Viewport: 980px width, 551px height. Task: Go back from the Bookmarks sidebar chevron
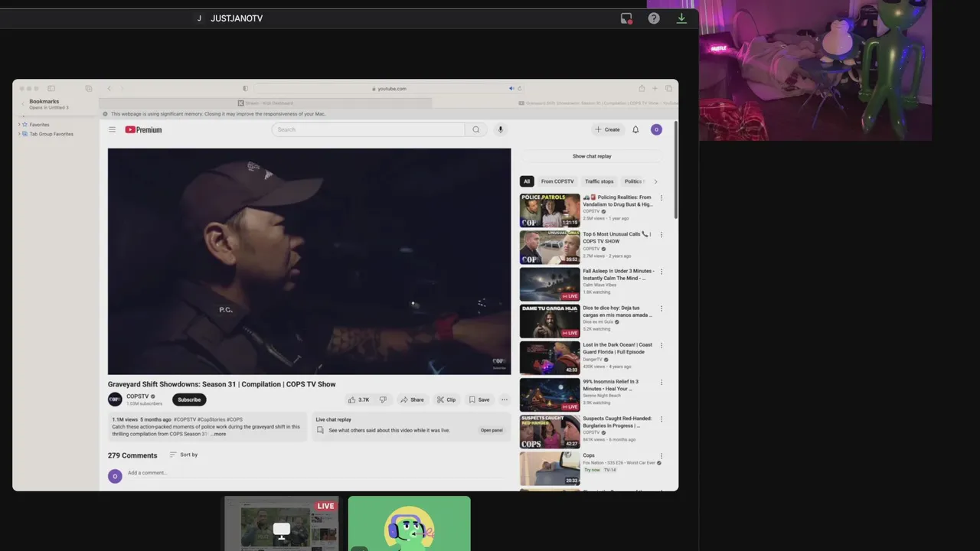click(x=23, y=104)
